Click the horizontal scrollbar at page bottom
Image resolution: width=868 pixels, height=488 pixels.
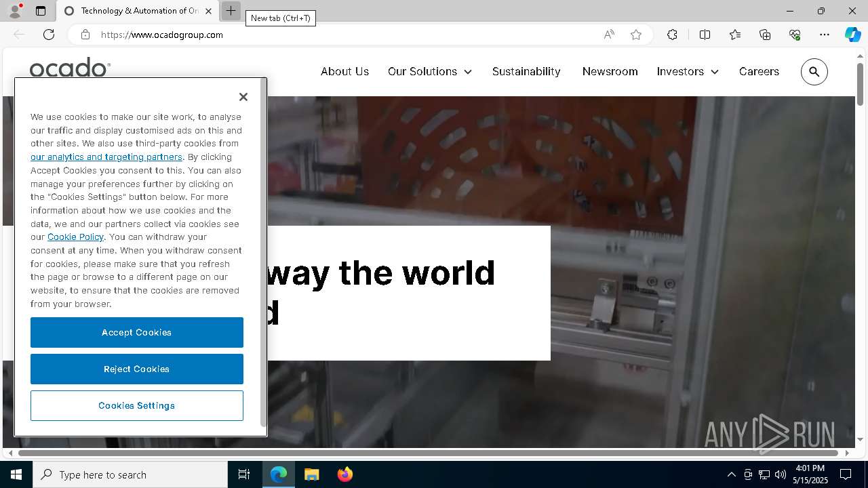[429, 453]
